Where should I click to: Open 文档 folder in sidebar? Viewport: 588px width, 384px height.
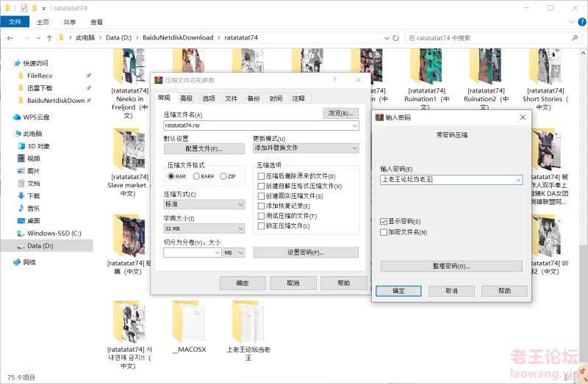tap(33, 184)
